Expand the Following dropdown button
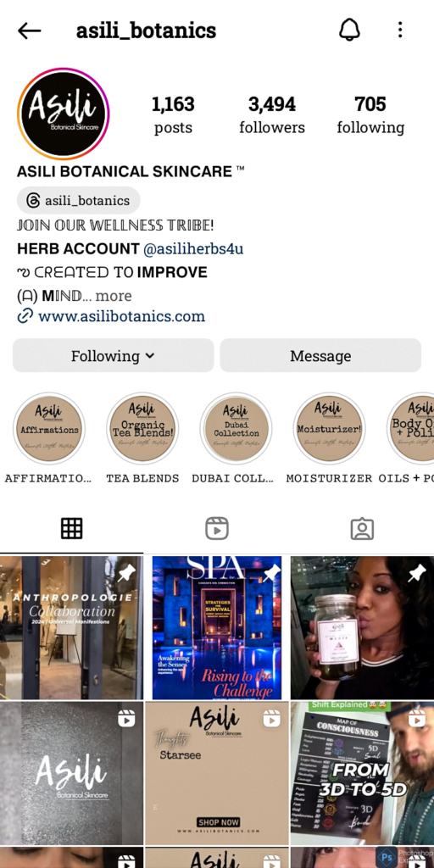 [113, 355]
